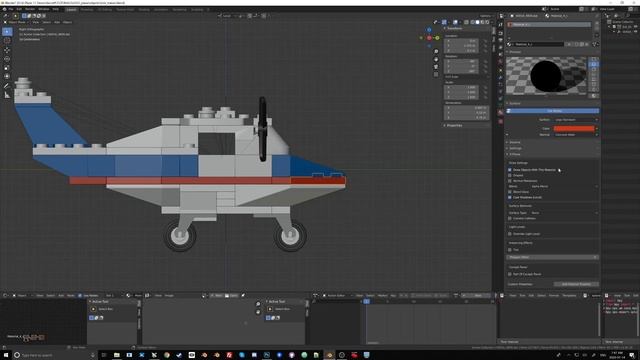Click the Windows Start button
The height and width of the screenshot is (360, 640).
coord(5,355)
